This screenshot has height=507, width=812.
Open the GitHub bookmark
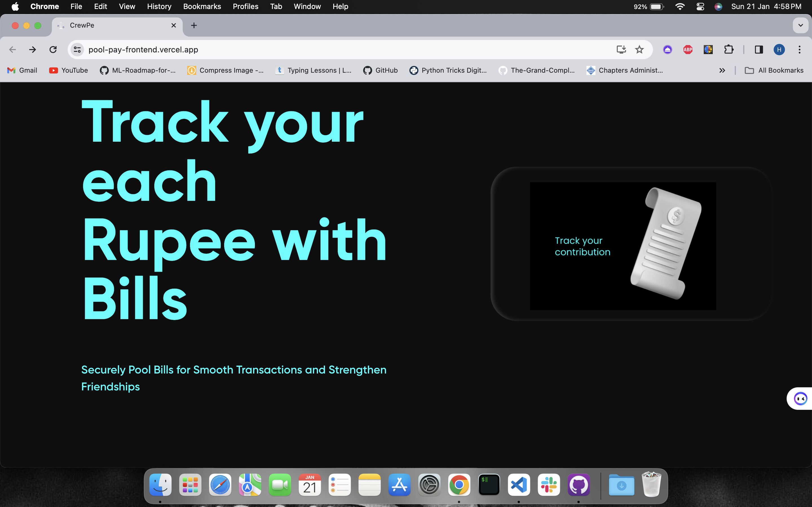(x=381, y=70)
